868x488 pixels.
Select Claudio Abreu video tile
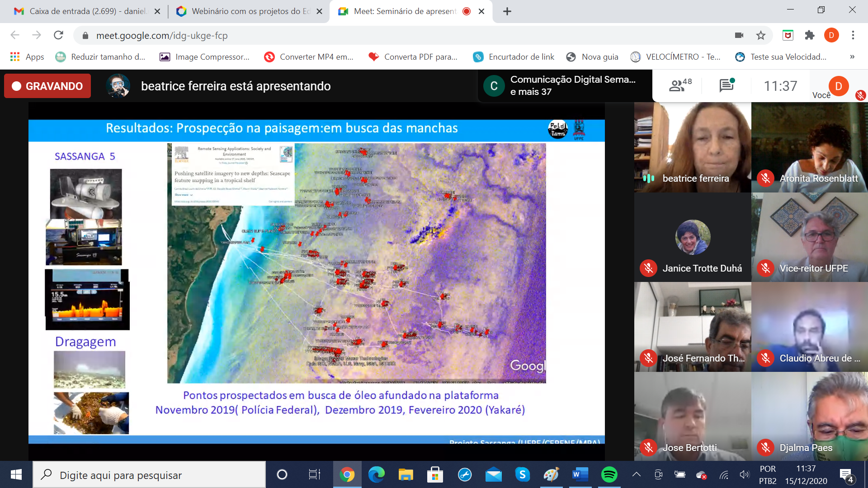coord(810,327)
